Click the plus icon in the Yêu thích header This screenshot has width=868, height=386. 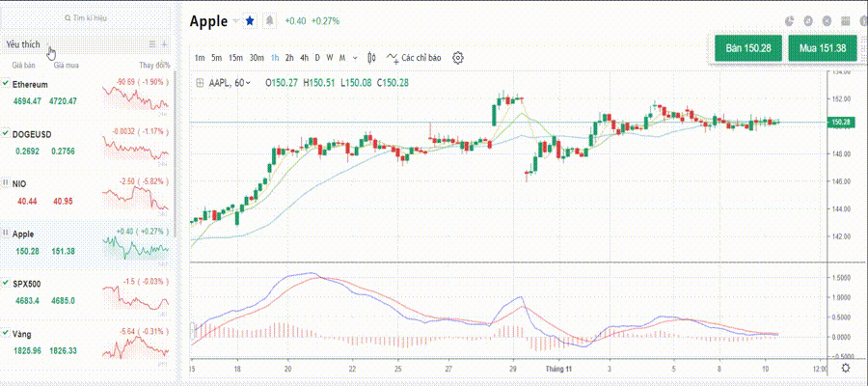coord(164,44)
